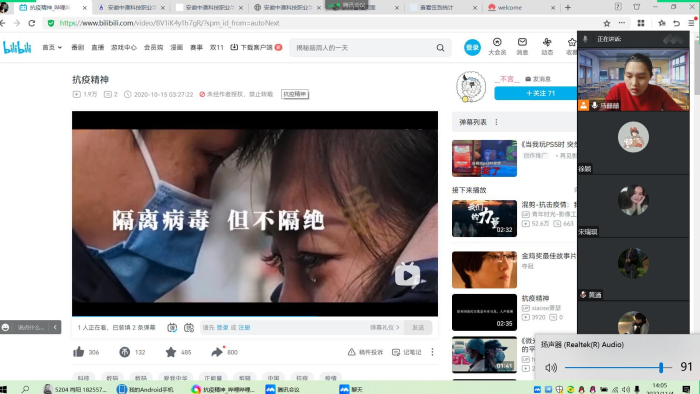The height and width of the screenshot is (394, 700).
Task: Open the 聊天 taskbar item
Action: pos(351,389)
